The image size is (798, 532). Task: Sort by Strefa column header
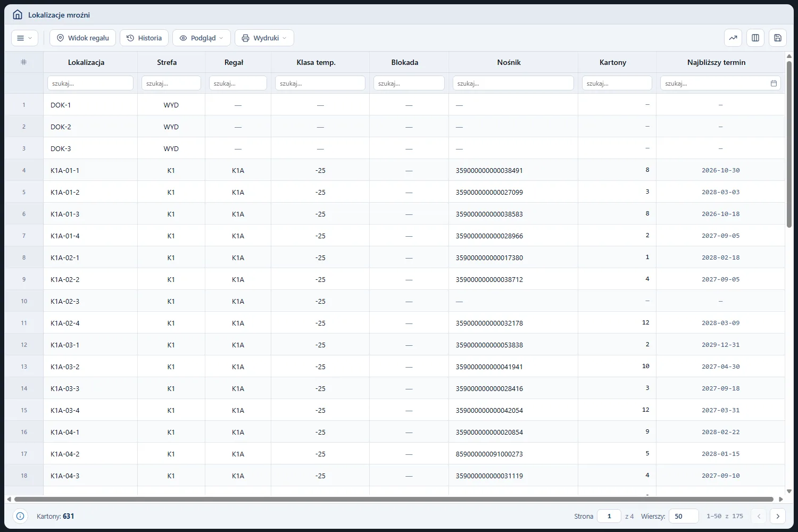point(167,62)
